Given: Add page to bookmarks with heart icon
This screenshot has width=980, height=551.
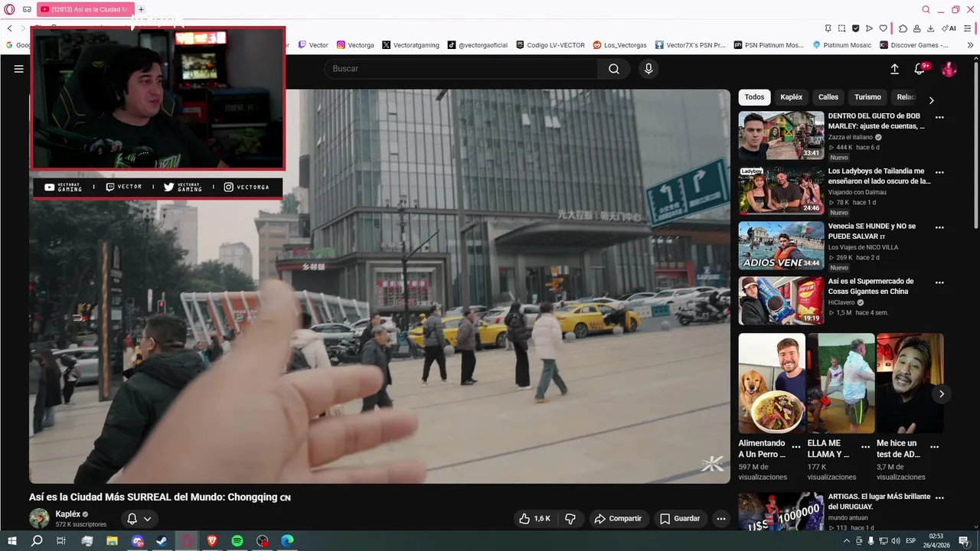Looking at the screenshot, I should 883,28.
